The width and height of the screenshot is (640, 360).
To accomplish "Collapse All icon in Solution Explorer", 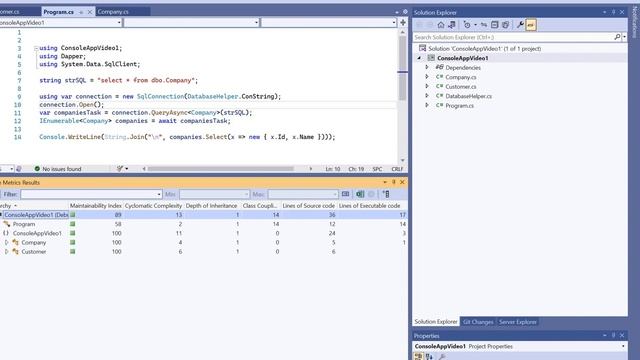I will (495, 25).
